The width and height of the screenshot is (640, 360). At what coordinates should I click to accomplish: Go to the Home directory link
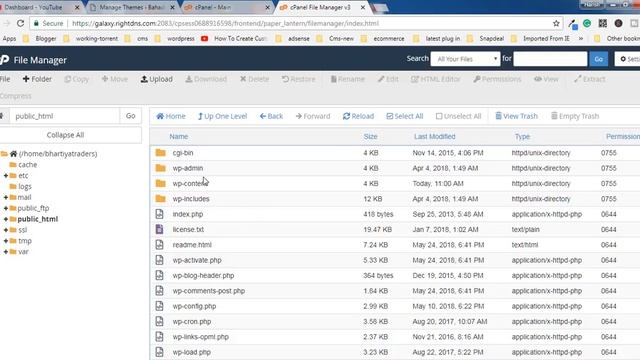click(171, 116)
